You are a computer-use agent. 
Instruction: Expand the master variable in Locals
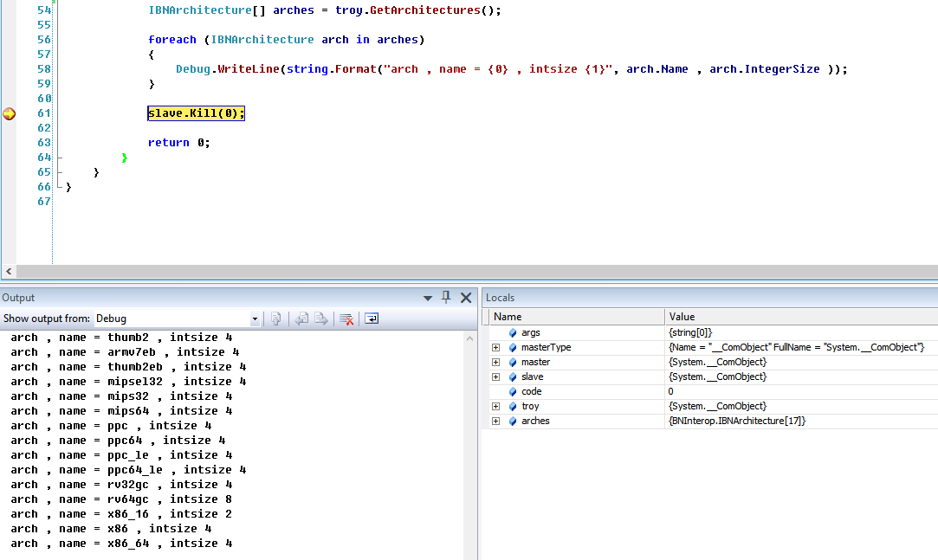pos(496,362)
